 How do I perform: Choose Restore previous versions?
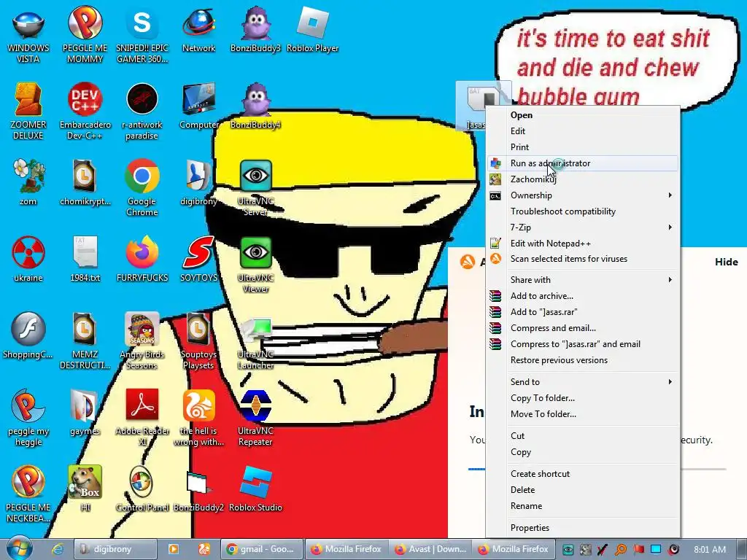(x=583, y=360)
